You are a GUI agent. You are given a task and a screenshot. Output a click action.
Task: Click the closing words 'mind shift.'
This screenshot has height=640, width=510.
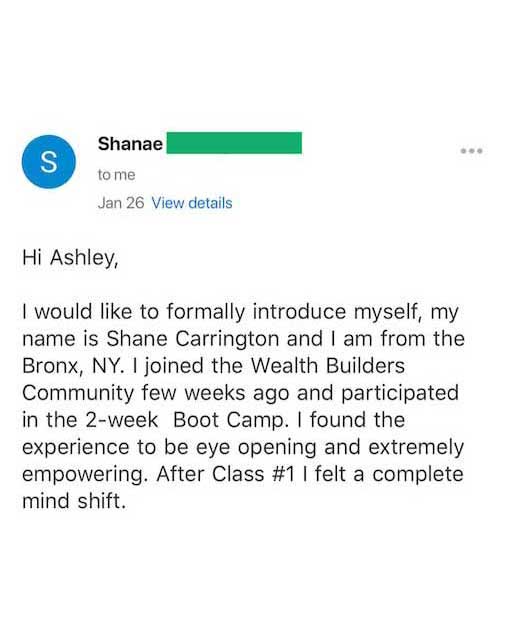[74, 501]
